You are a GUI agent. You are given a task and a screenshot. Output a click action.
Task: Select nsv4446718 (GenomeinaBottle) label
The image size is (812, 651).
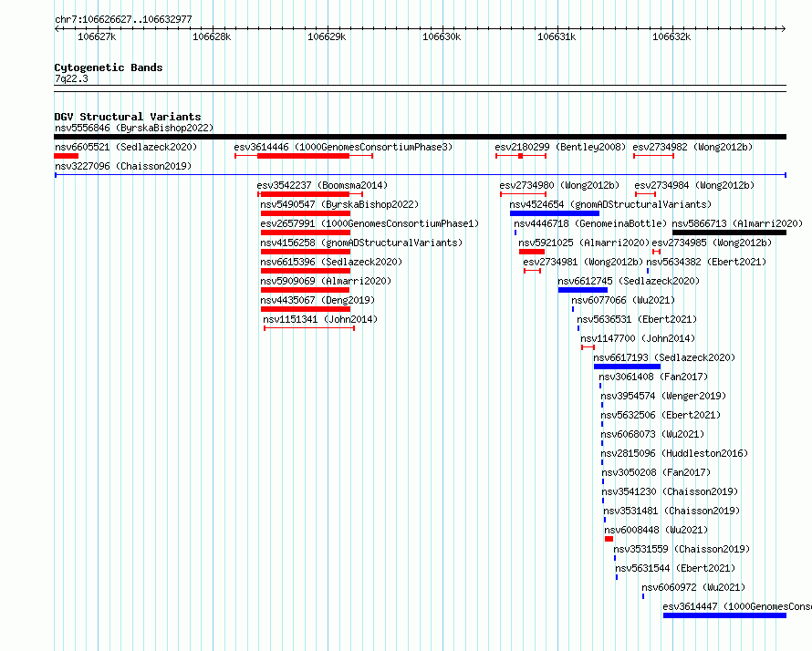(589, 223)
